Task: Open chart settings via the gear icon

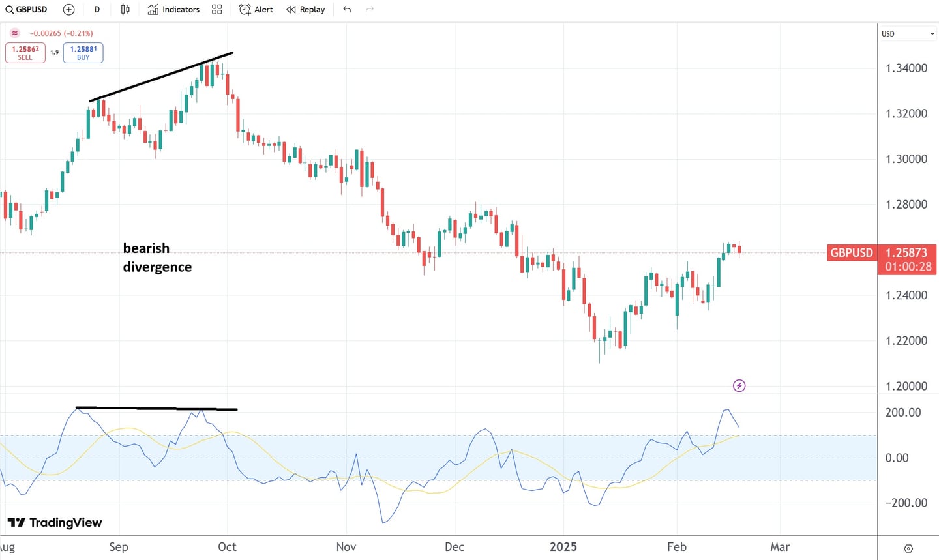Action: tap(908, 549)
